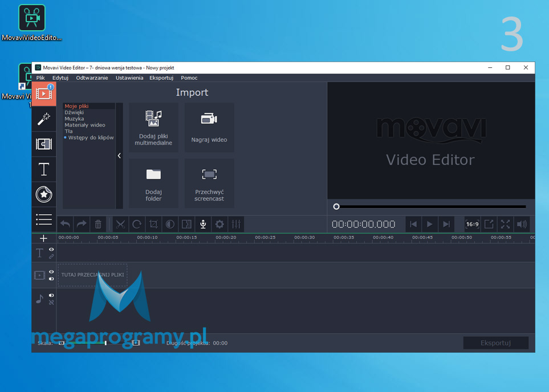Open the Filters magic wand tab
Screen dimensions: 549x392
44,119
